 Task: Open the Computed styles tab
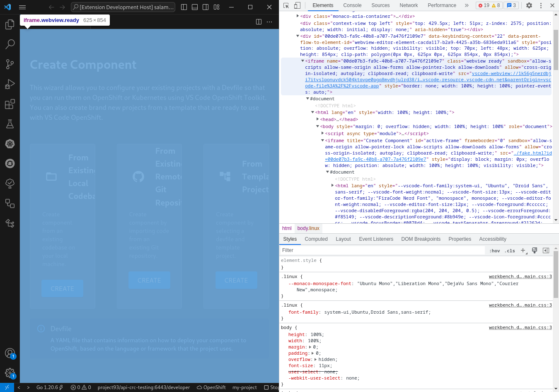coord(316,239)
